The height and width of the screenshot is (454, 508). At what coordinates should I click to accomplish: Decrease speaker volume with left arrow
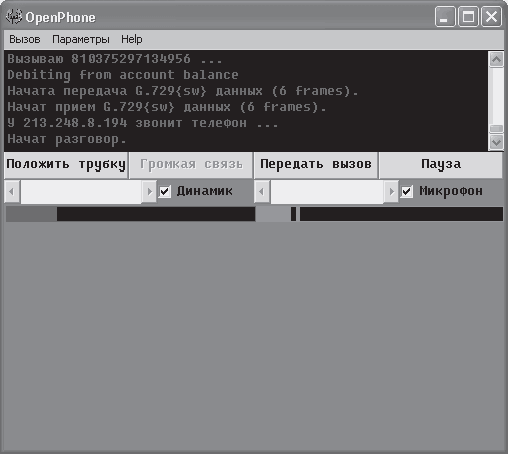tap(12, 192)
